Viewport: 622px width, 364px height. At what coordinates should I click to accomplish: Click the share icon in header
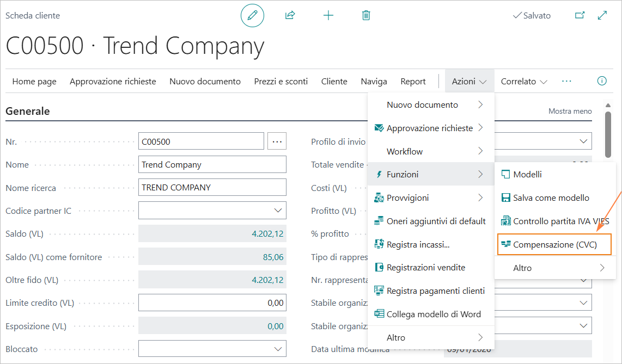click(290, 16)
